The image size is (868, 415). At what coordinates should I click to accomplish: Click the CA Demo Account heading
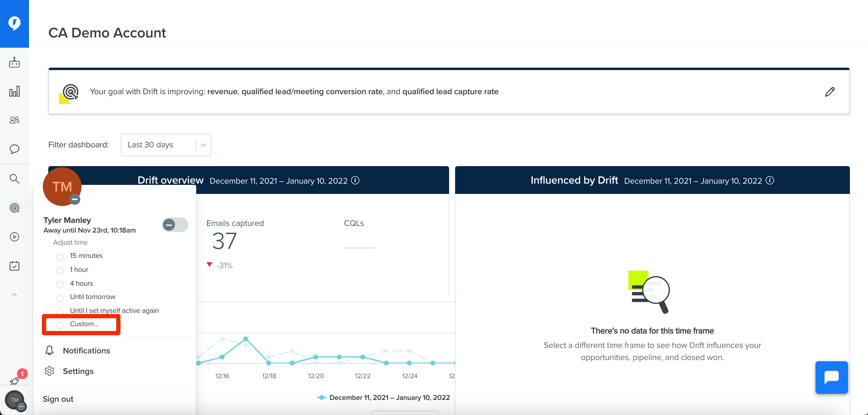click(x=107, y=33)
